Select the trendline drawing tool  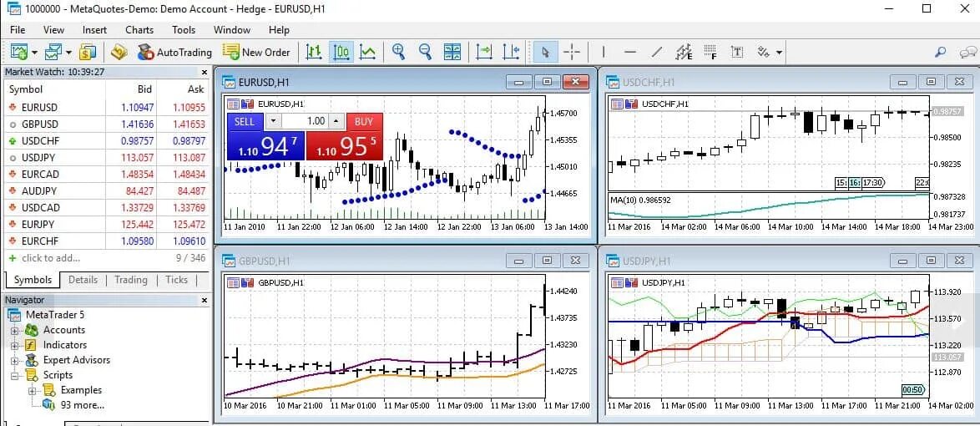[657, 52]
